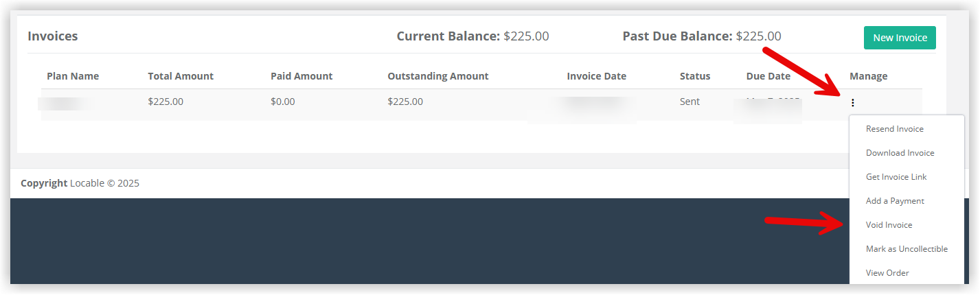
Task: Choose Add a Payment menu entry
Action: tap(895, 201)
